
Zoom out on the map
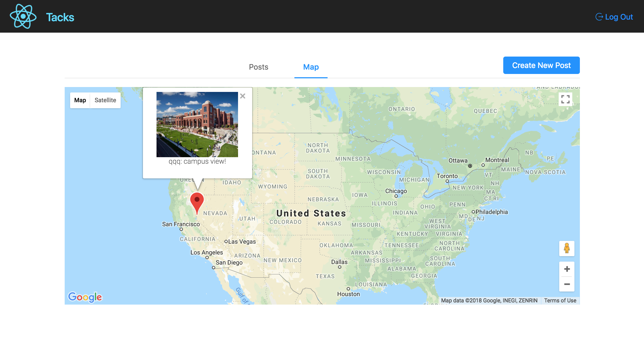pyautogui.click(x=567, y=284)
